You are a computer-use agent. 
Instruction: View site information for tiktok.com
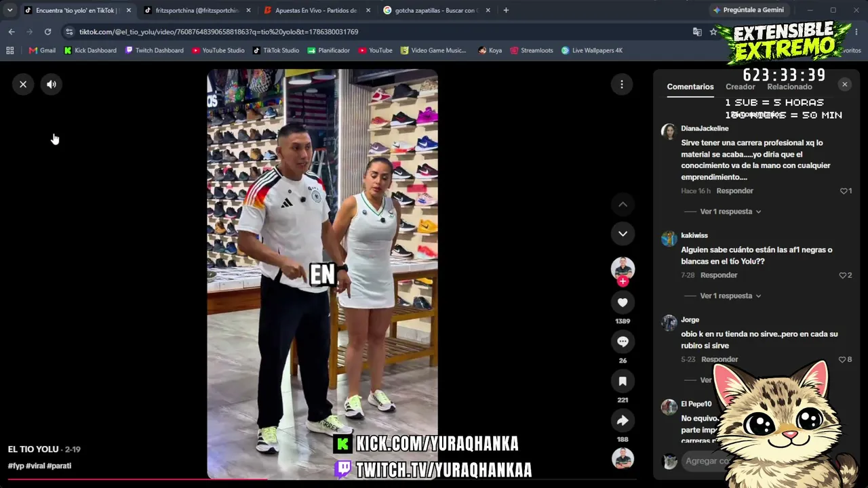[x=69, y=32]
